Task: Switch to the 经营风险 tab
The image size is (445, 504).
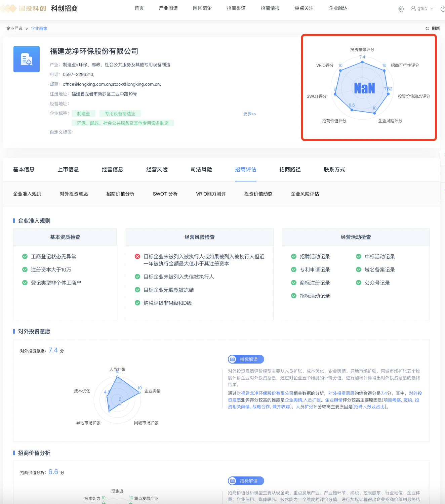Action: click(x=157, y=170)
